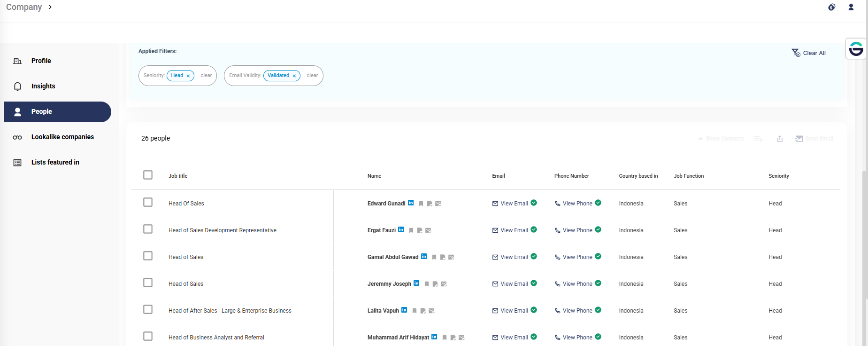Click the Seniority column header
Screen dimensions: 868x346
779,176
